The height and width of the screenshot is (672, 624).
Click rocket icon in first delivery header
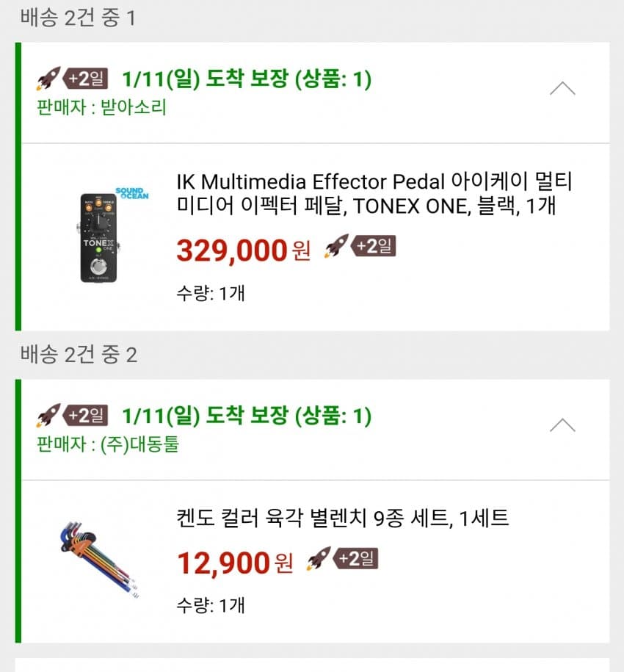point(48,79)
